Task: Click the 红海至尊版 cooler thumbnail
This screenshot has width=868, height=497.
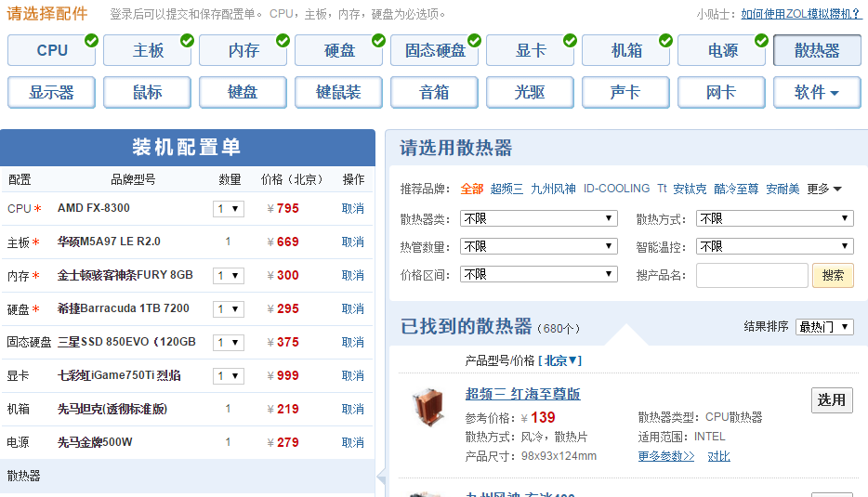Action: (x=428, y=407)
